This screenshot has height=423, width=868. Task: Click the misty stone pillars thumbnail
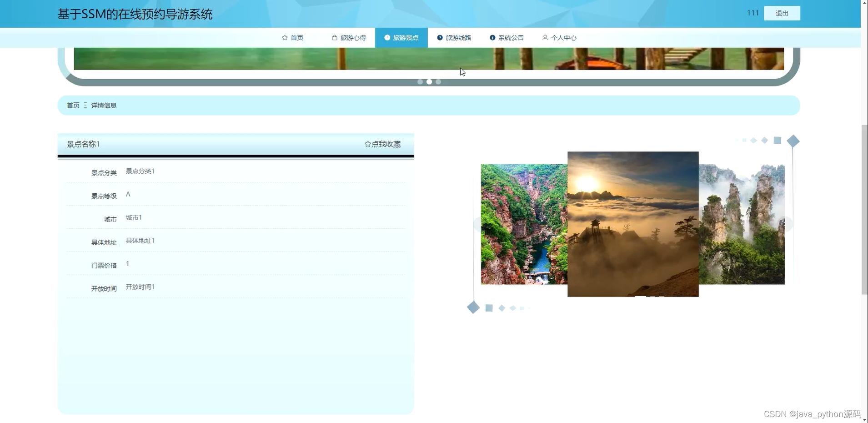tap(742, 224)
